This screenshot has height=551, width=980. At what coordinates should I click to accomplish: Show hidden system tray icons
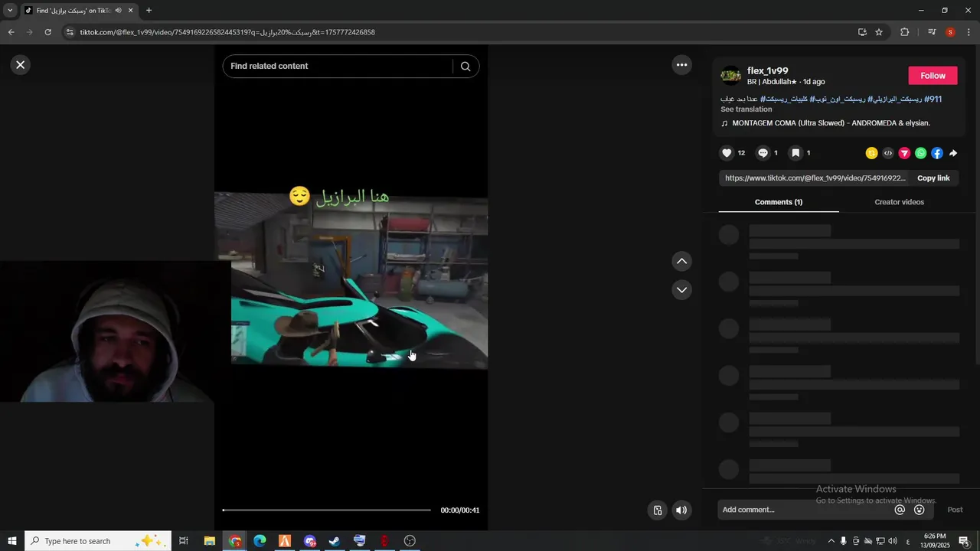[831, 541]
